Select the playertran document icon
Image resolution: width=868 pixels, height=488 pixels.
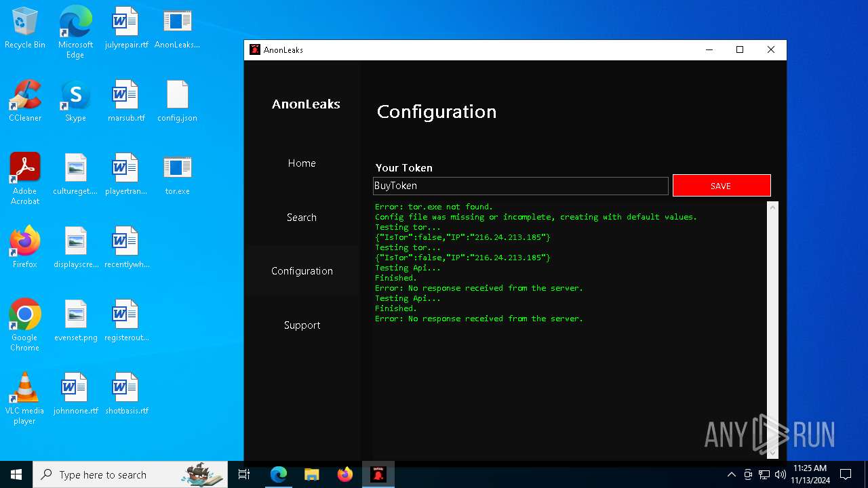(126, 174)
